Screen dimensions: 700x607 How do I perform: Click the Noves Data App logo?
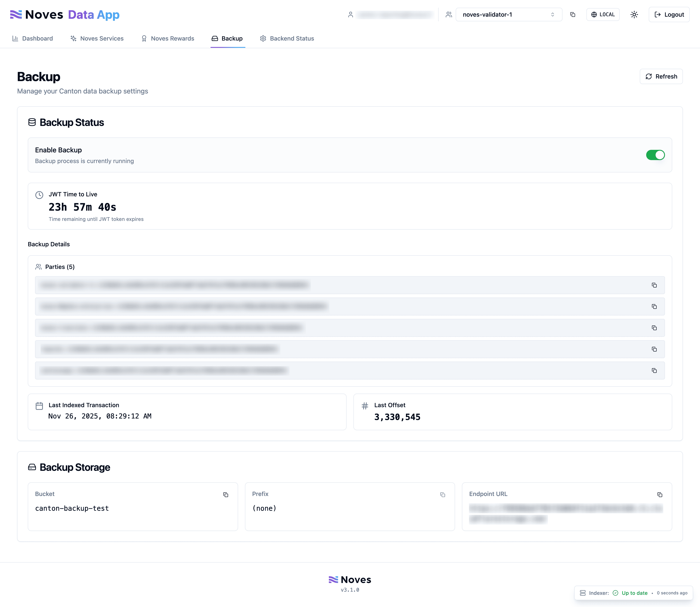[x=65, y=15]
